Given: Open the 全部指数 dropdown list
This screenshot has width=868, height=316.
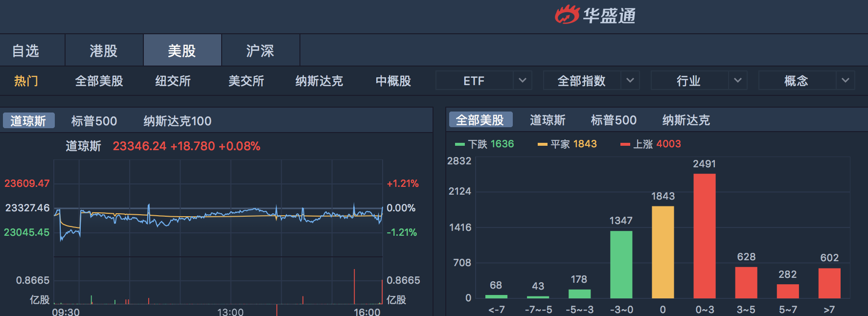Looking at the screenshot, I should (630, 80).
